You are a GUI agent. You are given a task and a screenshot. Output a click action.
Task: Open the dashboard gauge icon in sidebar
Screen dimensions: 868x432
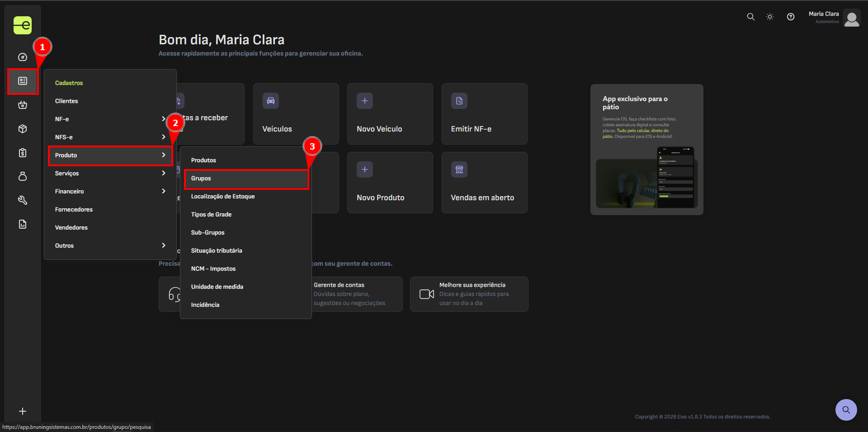[23, 57]
